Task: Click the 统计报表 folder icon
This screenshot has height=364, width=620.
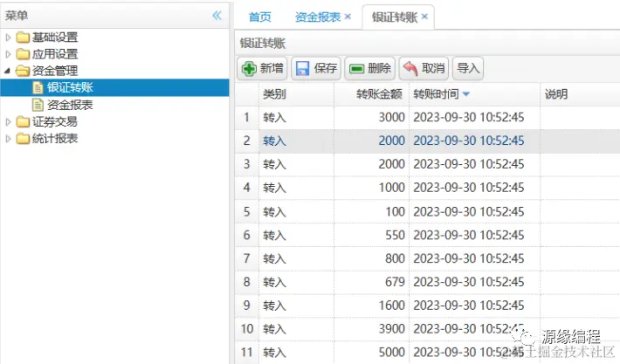Action: pyautogui.click(x=23, y=139)
